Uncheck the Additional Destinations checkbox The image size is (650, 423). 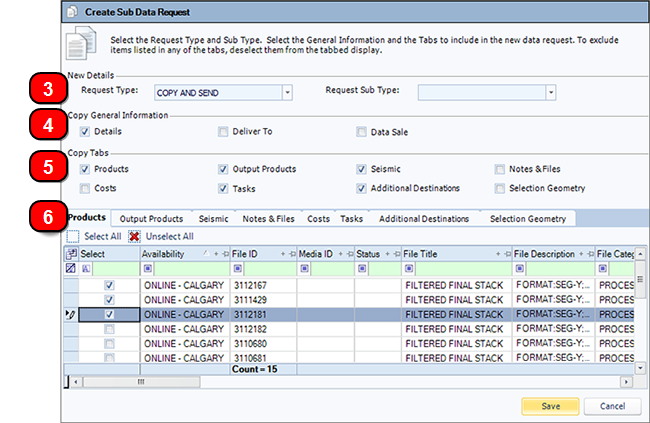pyautogui.click(x=361, y=189)
